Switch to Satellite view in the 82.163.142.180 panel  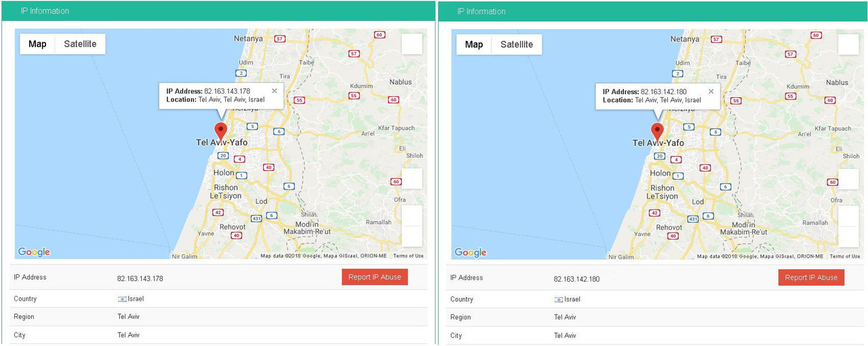point(517,44)
